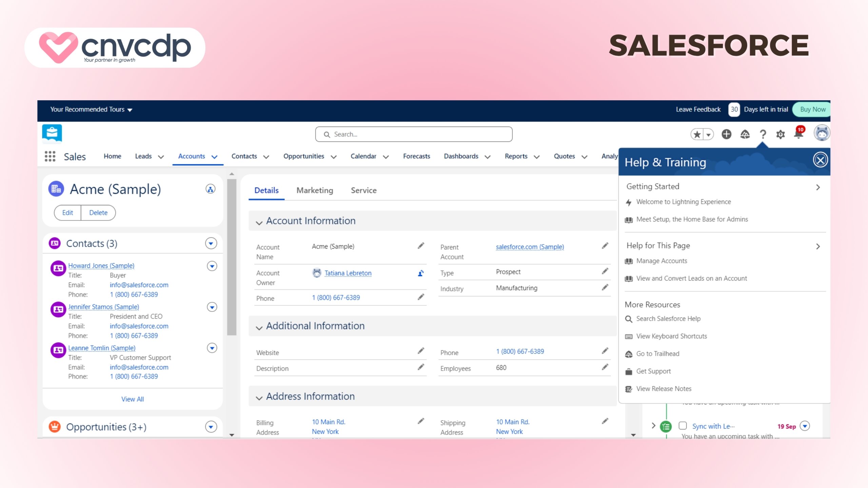
Task: Open the Dashboards navigation item
Action: [x=461, y=156]
